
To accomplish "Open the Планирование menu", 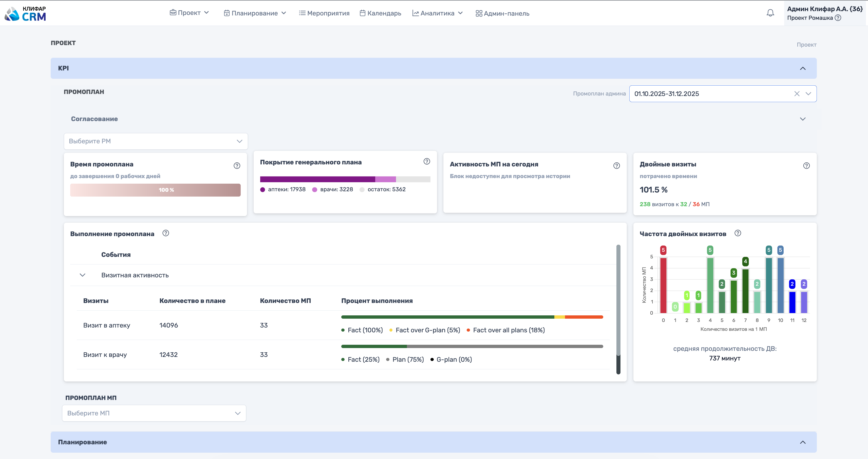I will click(x=255, y=13).
